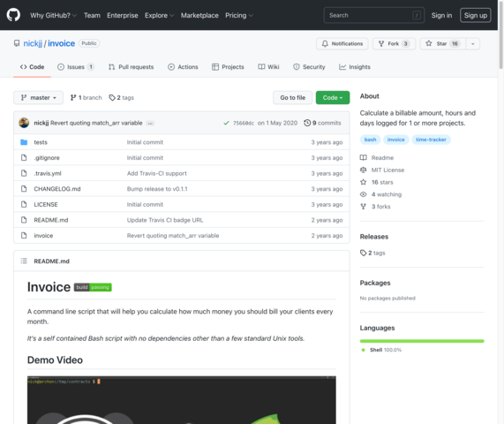Click the star icon beside 16 stars
This screenshot has height=424, width=504.
coord(363,182)
